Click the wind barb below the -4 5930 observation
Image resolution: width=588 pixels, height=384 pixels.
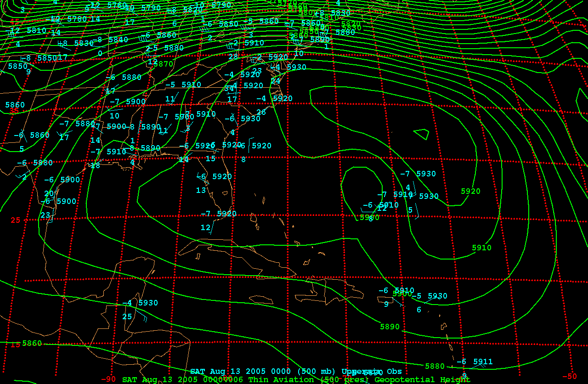pyautogui.click(x=142, y=316)
